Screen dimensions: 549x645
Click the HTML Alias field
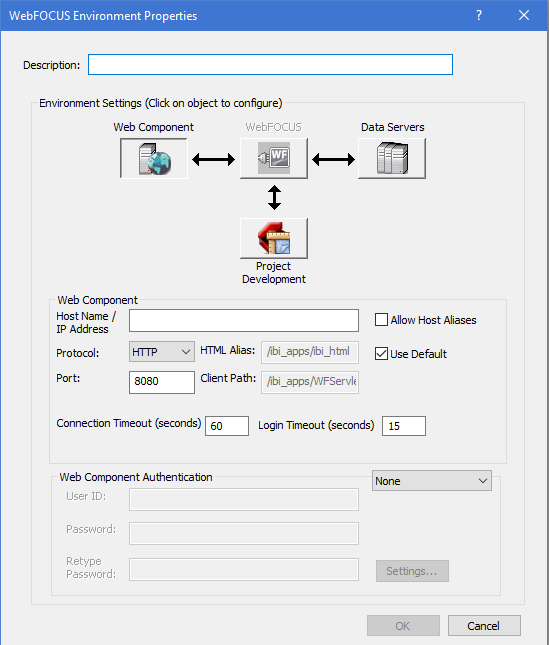tap(310, 352)
